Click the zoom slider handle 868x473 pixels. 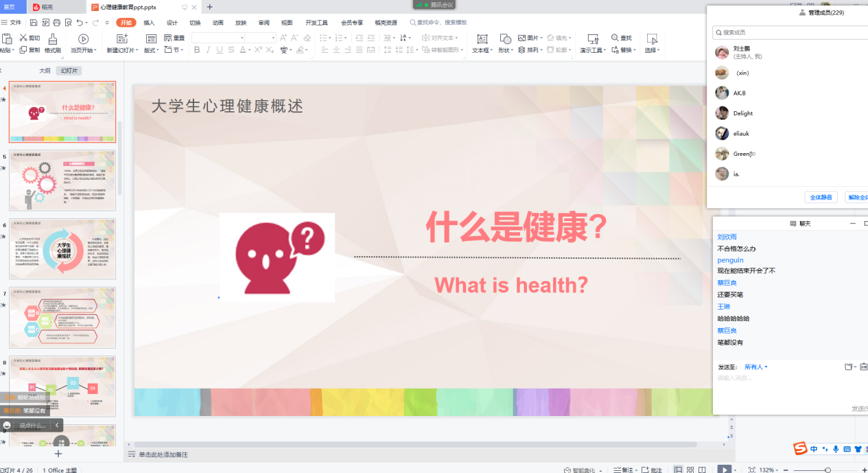click(x=828, y=470)
